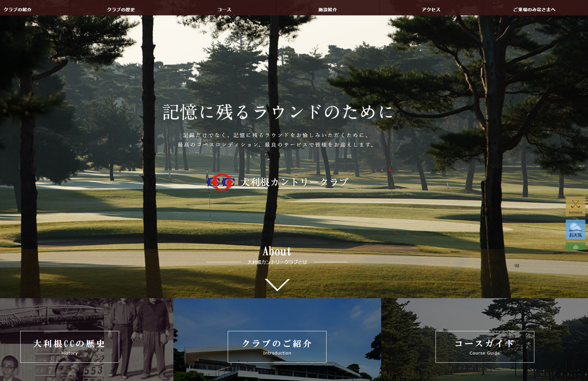Image resolution: width=588 pixels, height=381 pixels.
Task: Go to 施設紹介 in top navigation
Action: tap(328, 9)
